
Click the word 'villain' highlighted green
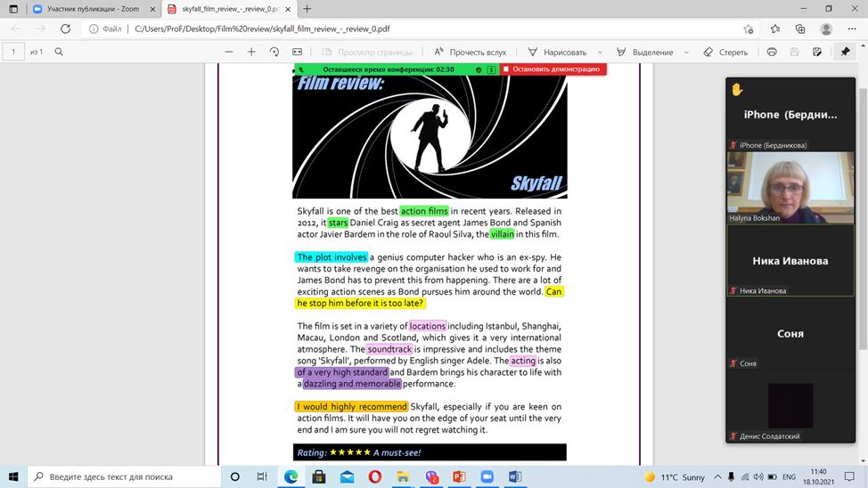(x=502, y=234)
